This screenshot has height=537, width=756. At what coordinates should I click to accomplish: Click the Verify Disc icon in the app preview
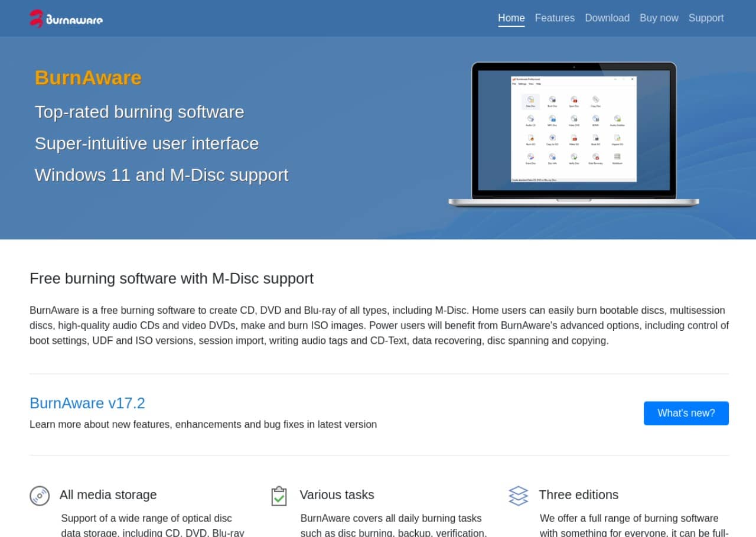pos(573,157)
